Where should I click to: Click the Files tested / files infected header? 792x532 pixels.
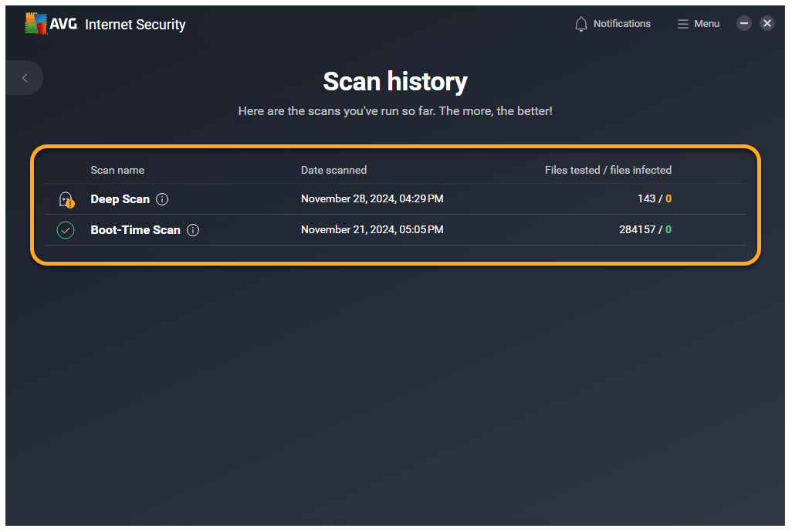(x=608, y=170)
